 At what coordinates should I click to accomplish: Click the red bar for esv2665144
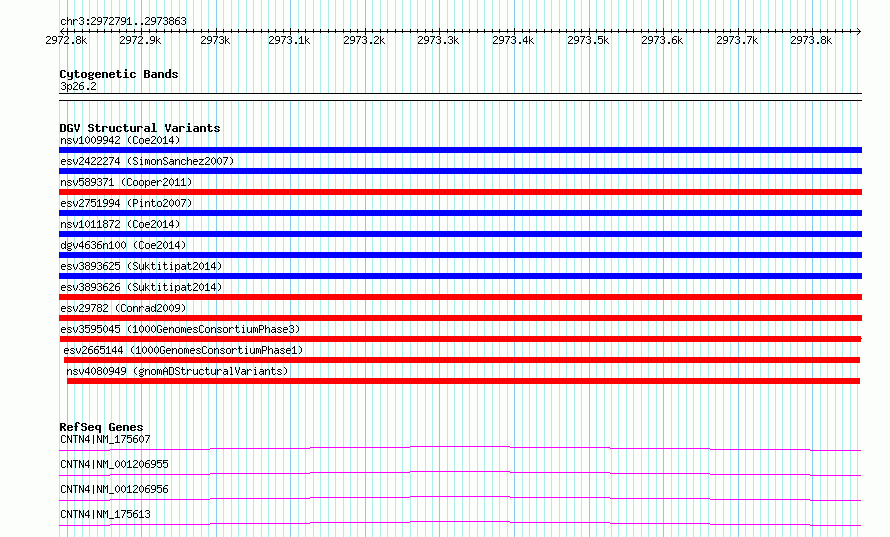point(462,360)
